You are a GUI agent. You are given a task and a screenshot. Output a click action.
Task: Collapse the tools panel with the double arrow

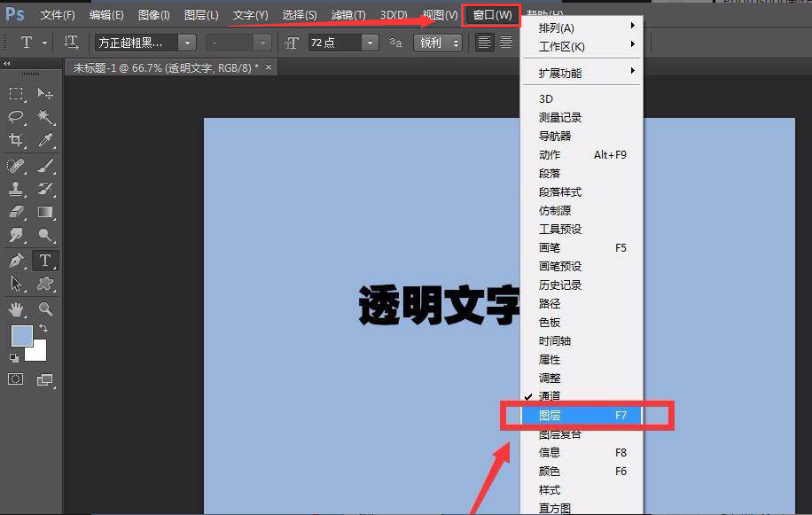point(9,63)
